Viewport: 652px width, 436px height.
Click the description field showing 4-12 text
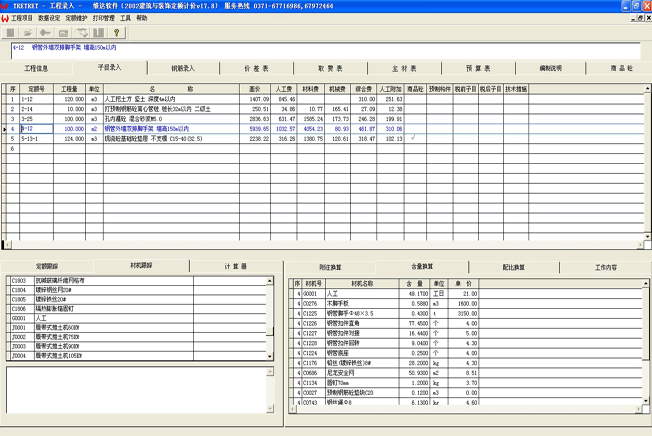pos(326,50)
